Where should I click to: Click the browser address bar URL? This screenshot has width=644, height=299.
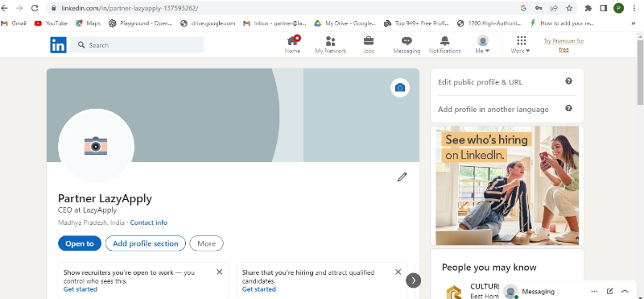130,8
